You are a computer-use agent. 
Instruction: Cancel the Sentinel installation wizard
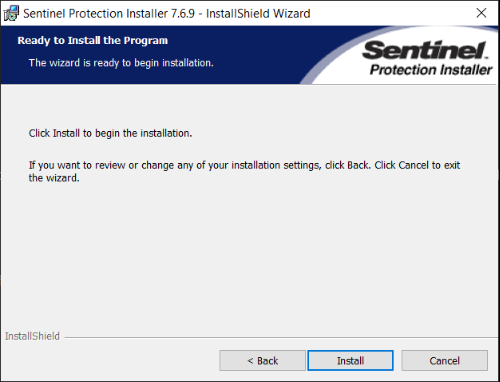tap(444, 360)
